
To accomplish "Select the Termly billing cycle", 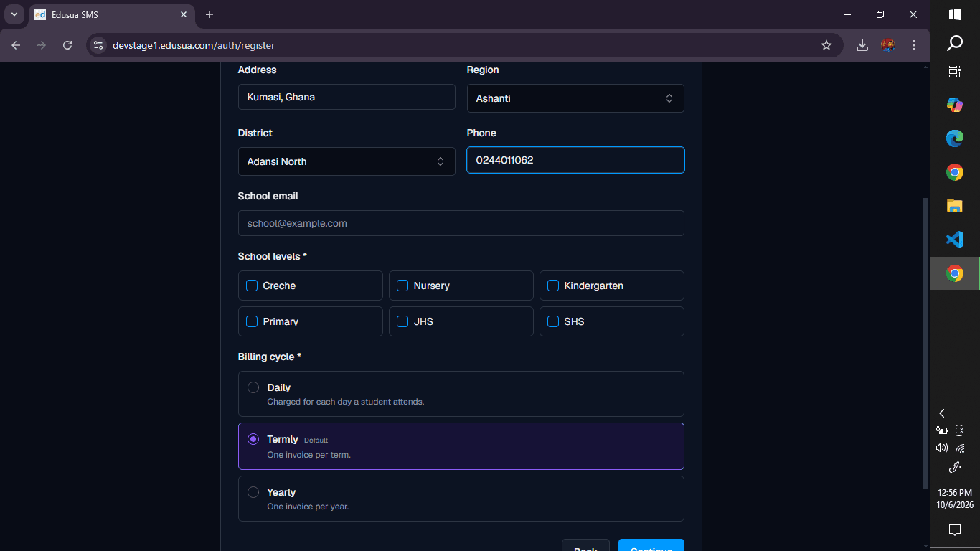I will click(x=461, y=446).
